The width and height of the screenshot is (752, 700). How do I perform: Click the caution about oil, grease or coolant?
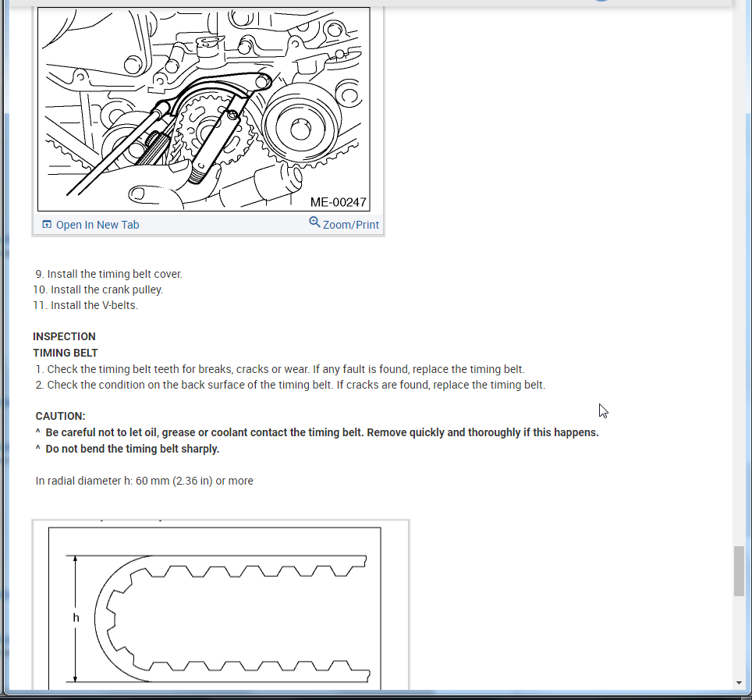pyautogui.click(x=317, y=432)
